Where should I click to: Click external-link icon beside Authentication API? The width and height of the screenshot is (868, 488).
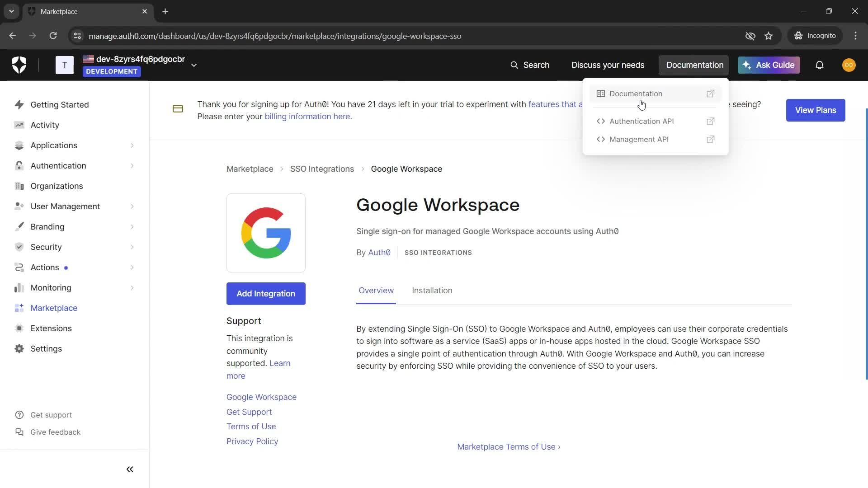[x=711, y=121]
